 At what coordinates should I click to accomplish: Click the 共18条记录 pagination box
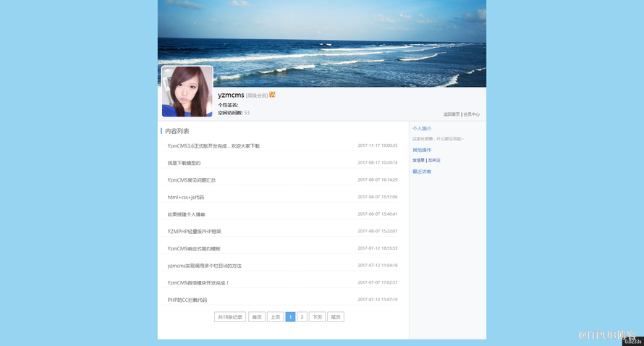[230, 317]
